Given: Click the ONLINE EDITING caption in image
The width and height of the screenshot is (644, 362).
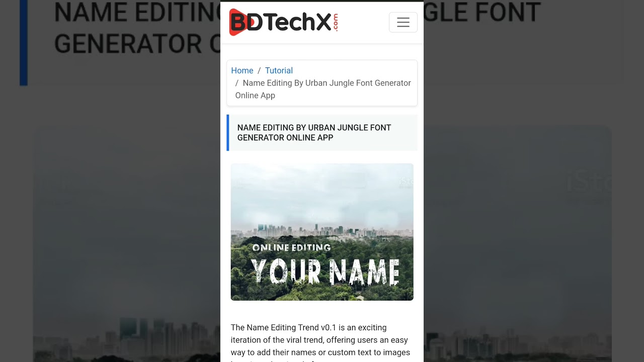Looking at the screenshot, I should tap(291, 247).
